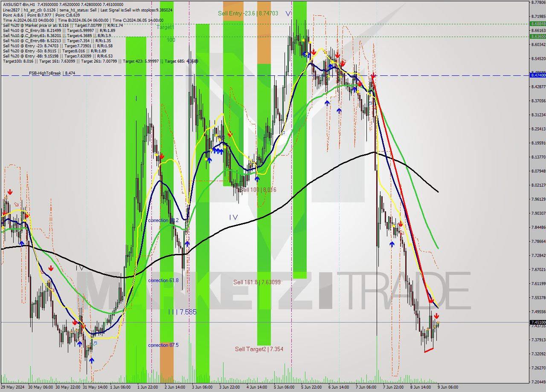This screenshot has width=546, height=392.
Task: Click the black 7.45100 current price tag
Action: click(537, 322)
